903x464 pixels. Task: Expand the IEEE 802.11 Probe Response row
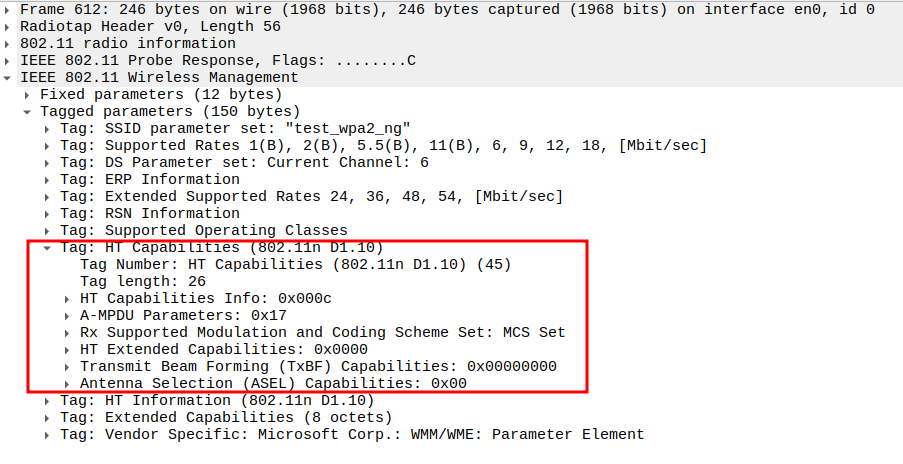(9, 60)
